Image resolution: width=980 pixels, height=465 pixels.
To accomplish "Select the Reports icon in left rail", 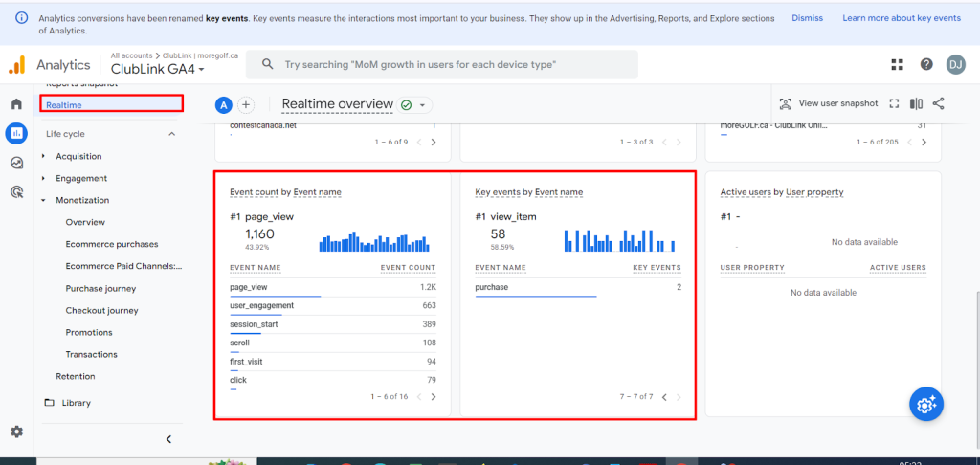I will (16, 133).
